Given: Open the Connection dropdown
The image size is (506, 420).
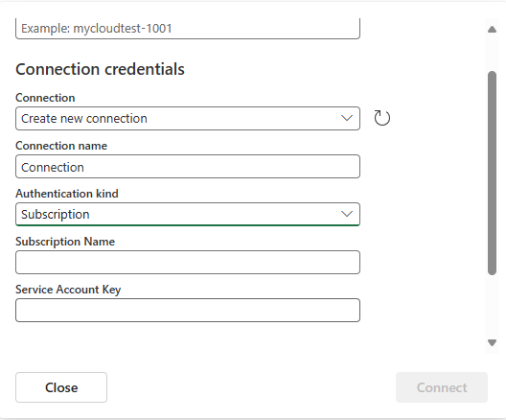Looking at the screenshot, I should coord(188,119).
